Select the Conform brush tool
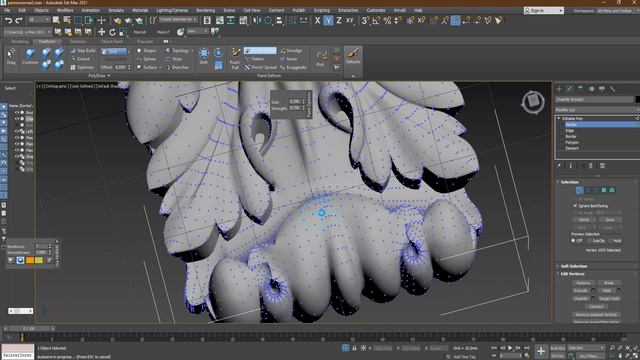640x360 pixels. 30,56
